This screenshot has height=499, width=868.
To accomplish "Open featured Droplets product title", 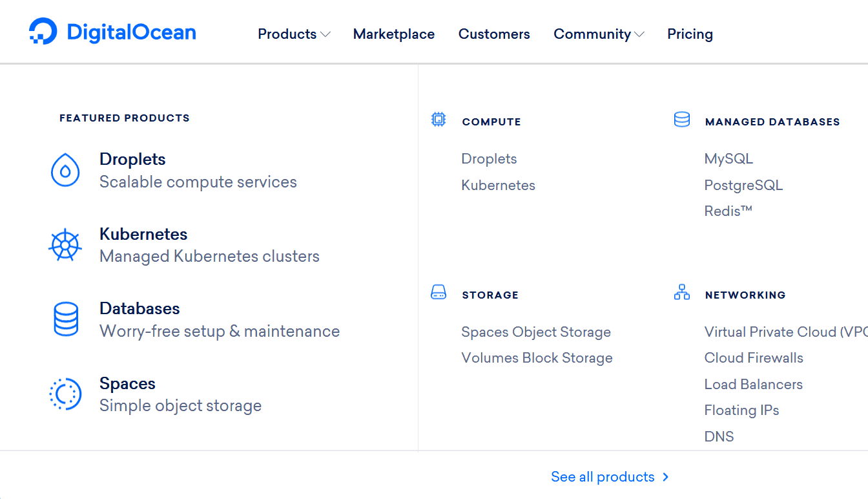I will (132, 160).
